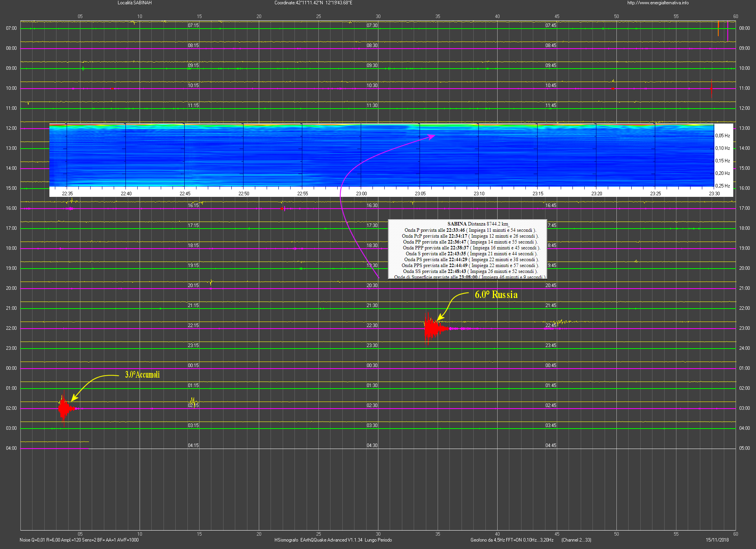Screen dimensions: 756x549
Task: Select the 'Onda PcP prevista alle 22:34:17' line
Action: (470, 236)
